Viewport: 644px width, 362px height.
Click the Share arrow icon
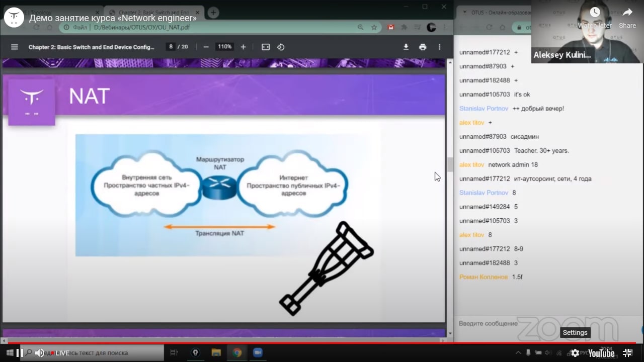pyautogui.click(x=627, y=12)
